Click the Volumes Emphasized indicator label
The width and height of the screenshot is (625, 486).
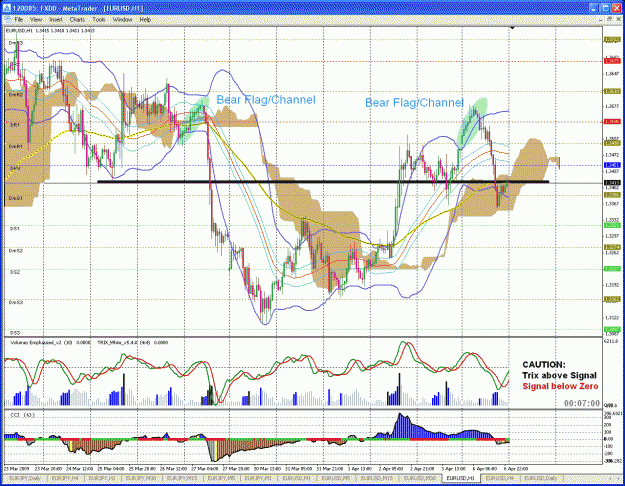49,342
